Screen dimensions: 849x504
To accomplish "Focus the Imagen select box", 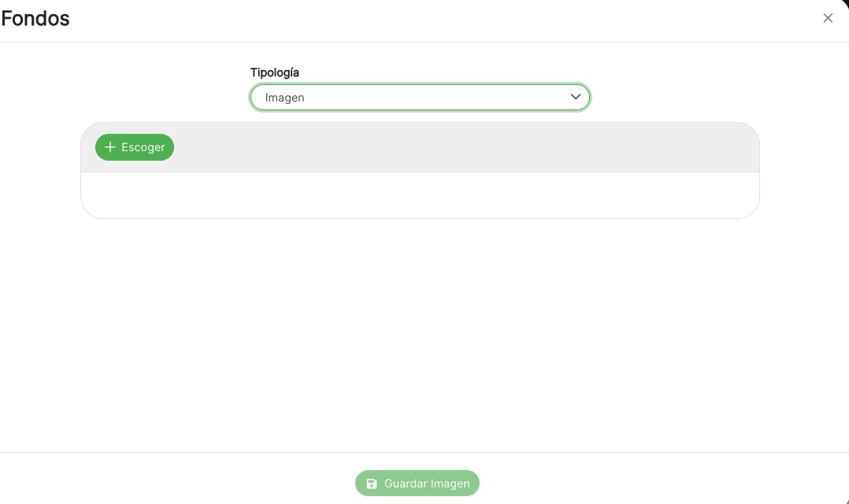I will click(420, 98).
